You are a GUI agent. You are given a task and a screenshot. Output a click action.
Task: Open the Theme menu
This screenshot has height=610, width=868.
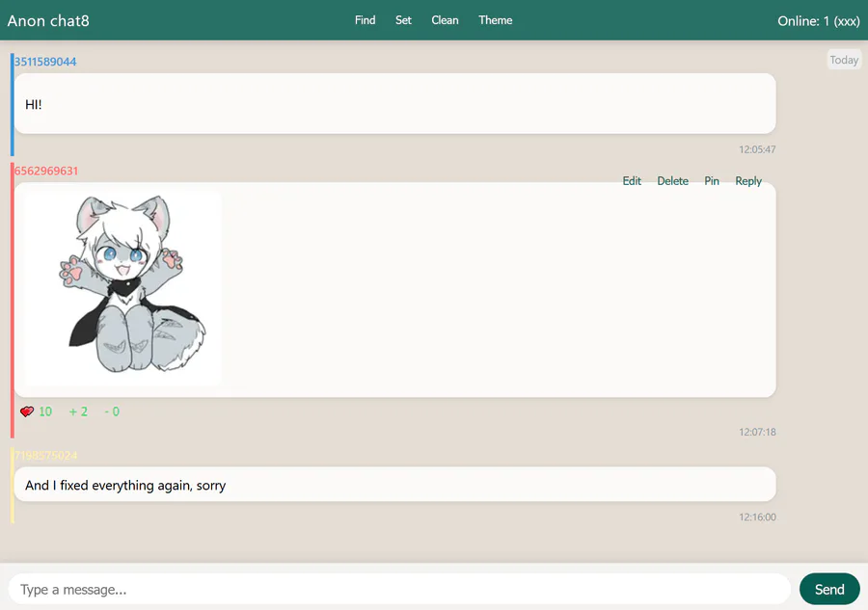495,20
